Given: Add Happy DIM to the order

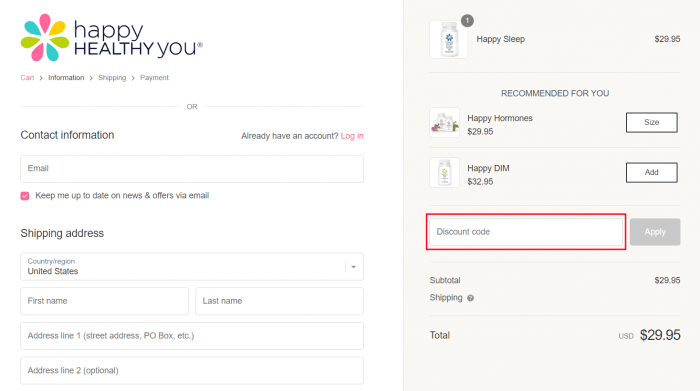Looking at the screenshot, I should pyautogui.click(x=651, y=172).
